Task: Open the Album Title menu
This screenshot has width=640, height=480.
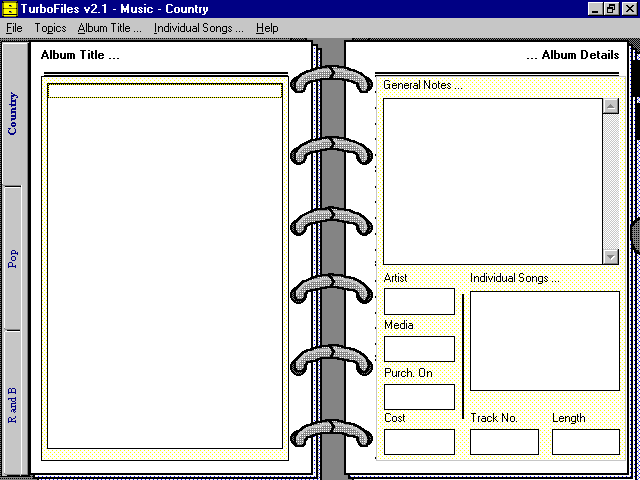Action: click(x=110, y=28)
